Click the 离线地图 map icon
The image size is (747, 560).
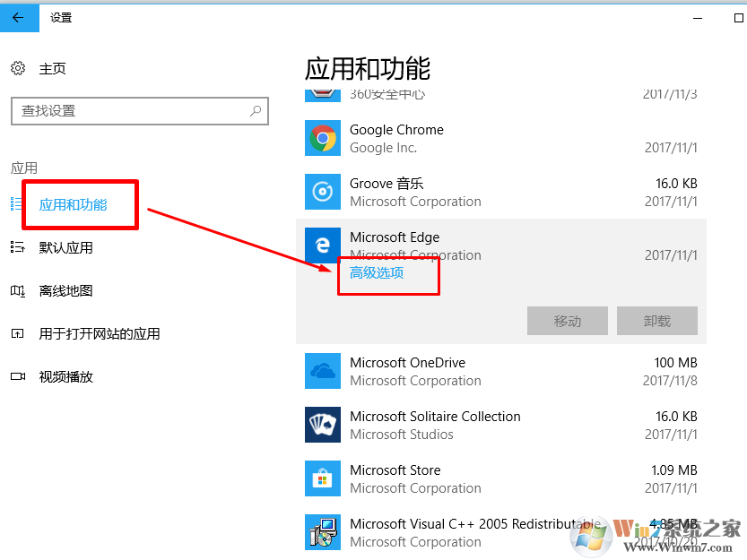pos(18,290)
